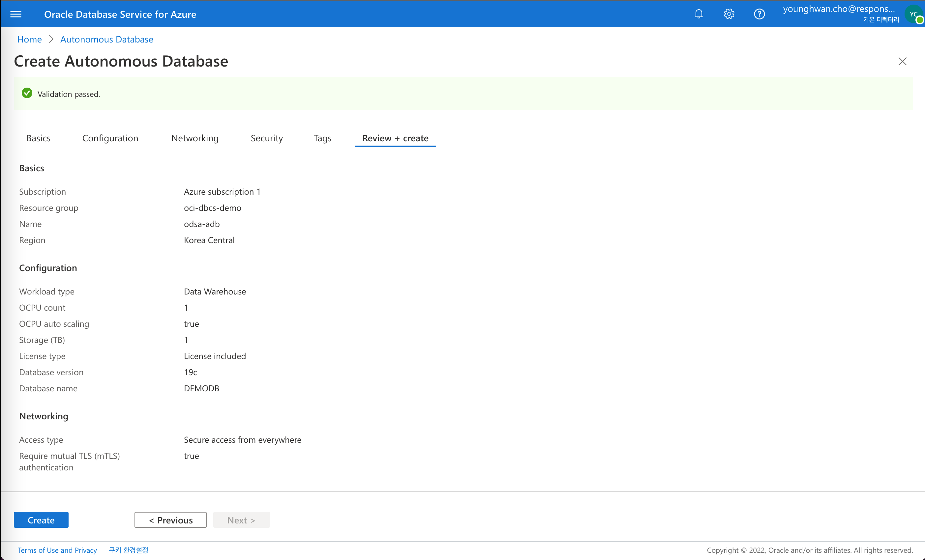This screenshot has height=560, width=925.
Task: Click the '19c' database version value
Action: [x=190, y=372]
